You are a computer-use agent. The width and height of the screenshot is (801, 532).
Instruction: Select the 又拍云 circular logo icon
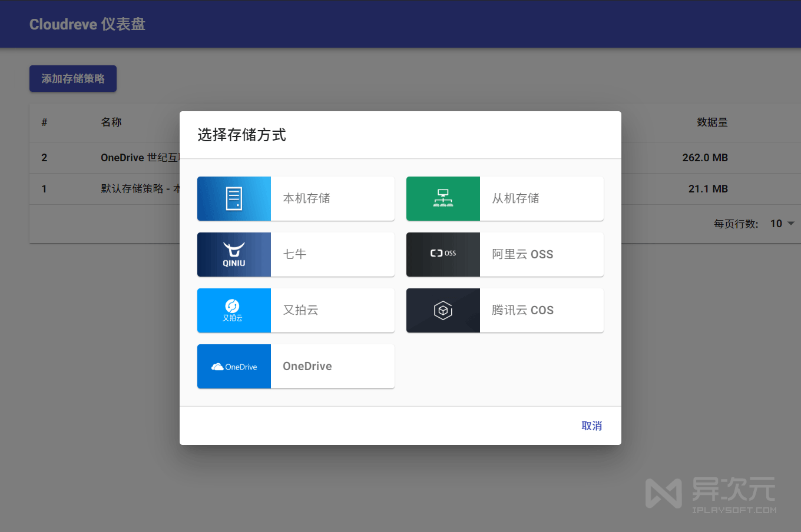234,310
